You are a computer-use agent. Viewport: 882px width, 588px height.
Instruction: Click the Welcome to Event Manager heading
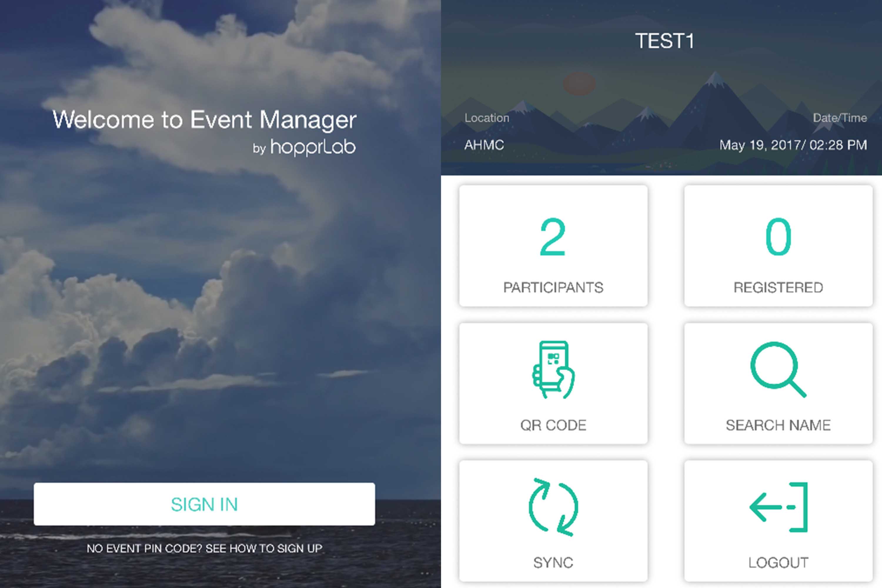coord(204,120)
